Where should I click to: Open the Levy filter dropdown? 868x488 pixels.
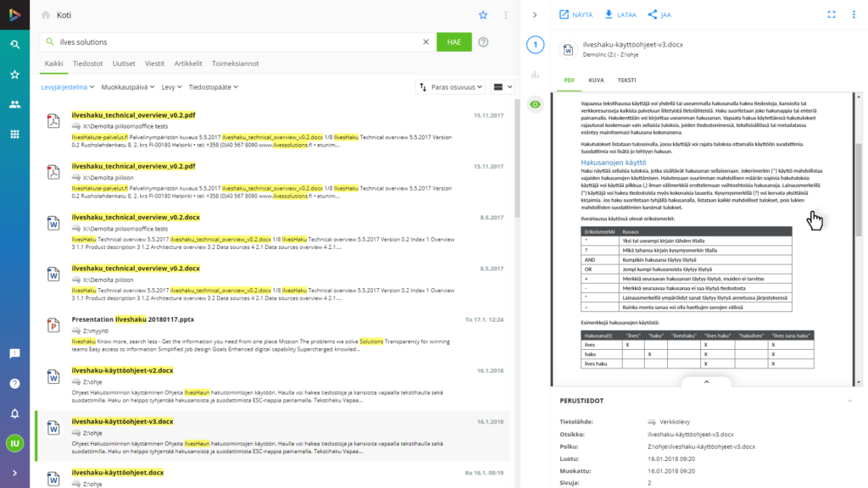171,87
